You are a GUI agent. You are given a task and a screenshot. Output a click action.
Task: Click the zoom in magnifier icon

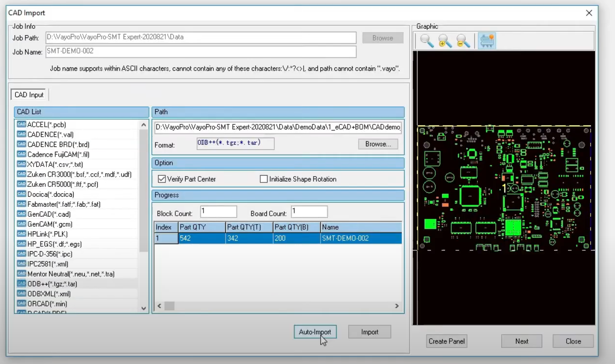[x=445, y=41]
